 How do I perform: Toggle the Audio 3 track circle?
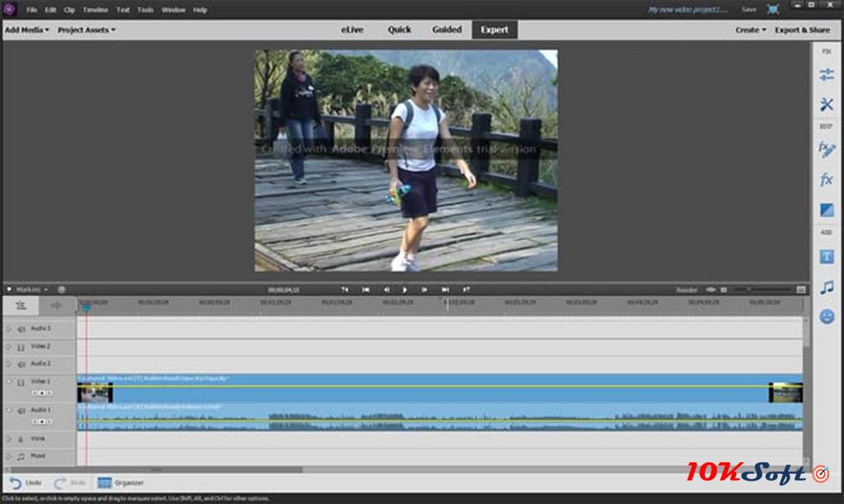[x=9, y=328]
